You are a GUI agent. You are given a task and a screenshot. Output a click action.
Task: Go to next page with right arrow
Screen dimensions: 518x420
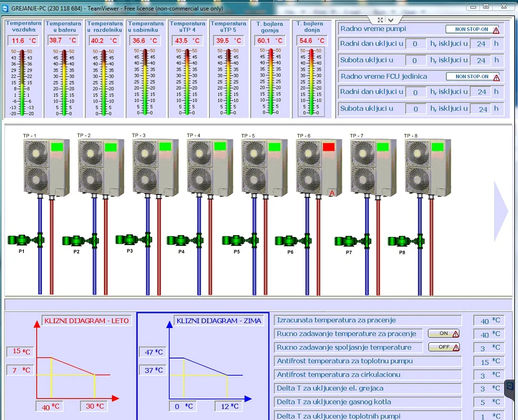point(501,212)
